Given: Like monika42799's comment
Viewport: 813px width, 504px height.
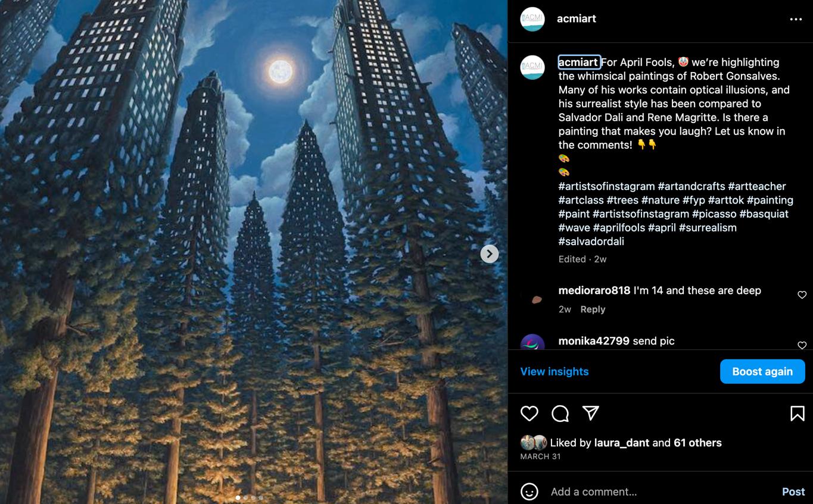Looking at the screenshot, I should pyautogui.click(x=802, y=345).
